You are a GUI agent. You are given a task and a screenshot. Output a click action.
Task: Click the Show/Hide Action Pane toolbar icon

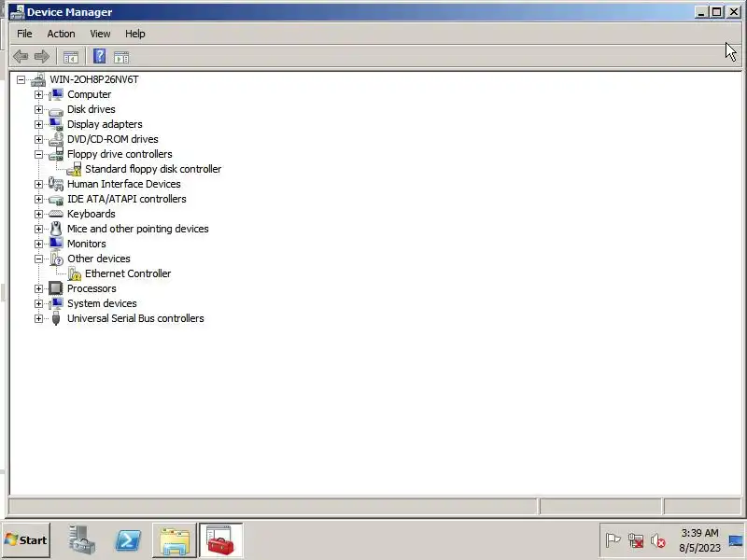(121, 57)
